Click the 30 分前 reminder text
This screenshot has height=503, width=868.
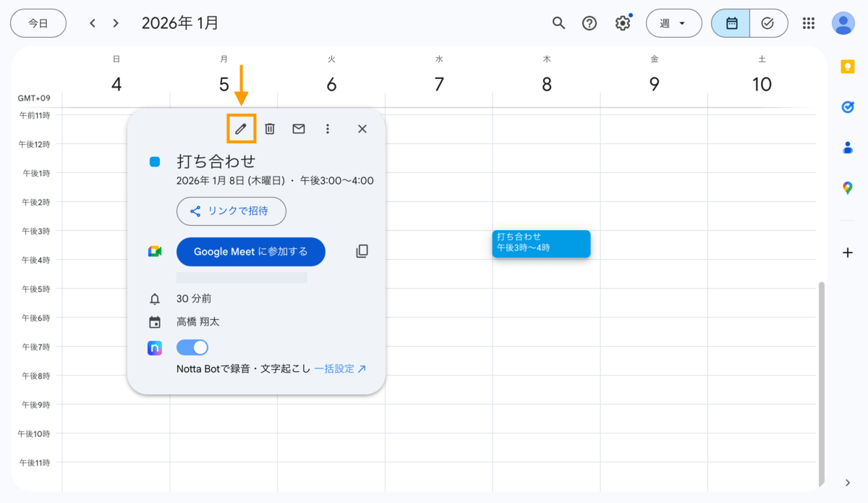tap(194, 298)
